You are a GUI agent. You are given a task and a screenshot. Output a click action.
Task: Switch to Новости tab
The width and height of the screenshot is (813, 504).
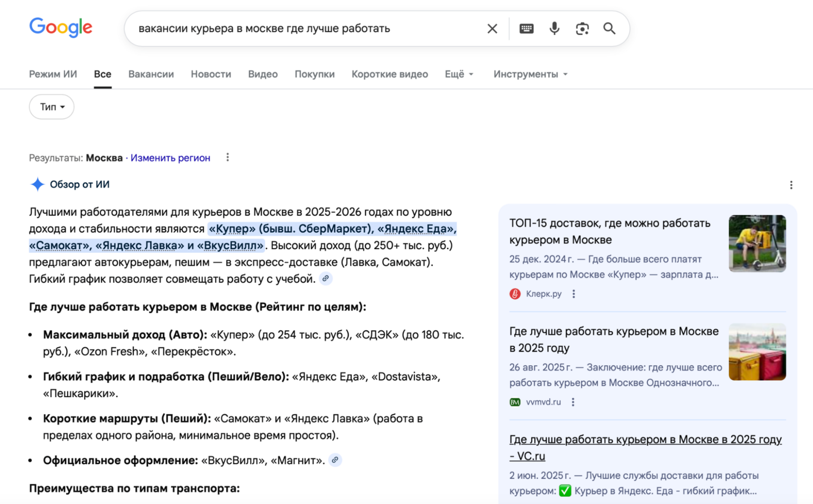point(211,74)
